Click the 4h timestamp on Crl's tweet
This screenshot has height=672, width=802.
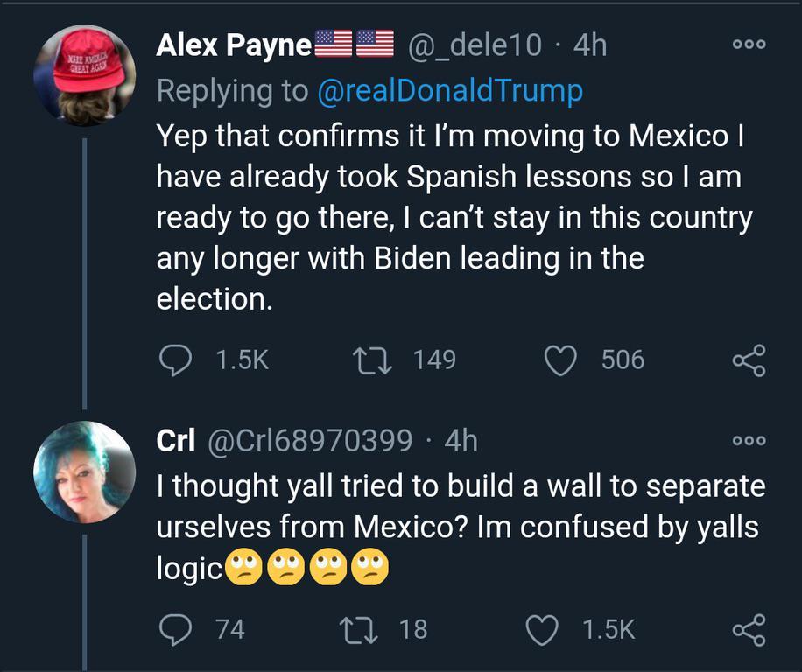(461, 441)
